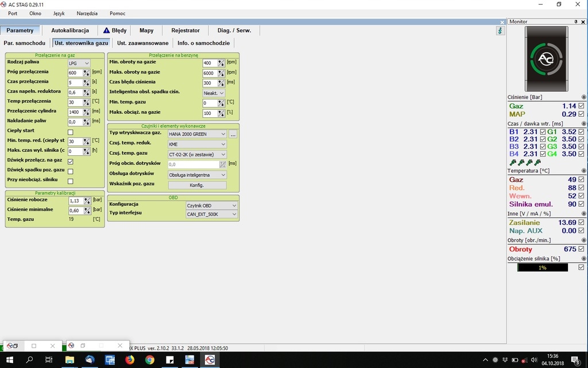Collapse the Czas / dawka wtr. section
Image resolution: width=588 pixels, height=368 pixels.
click(583, 124)
